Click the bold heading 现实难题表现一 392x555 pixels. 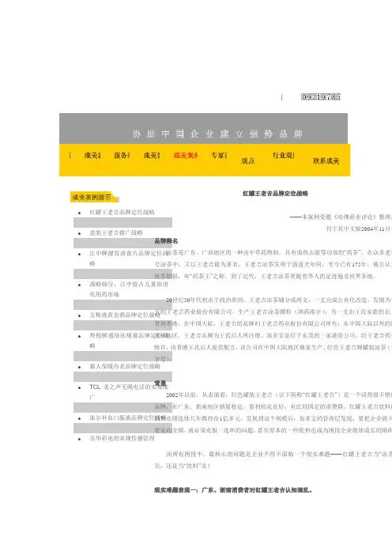233,490
